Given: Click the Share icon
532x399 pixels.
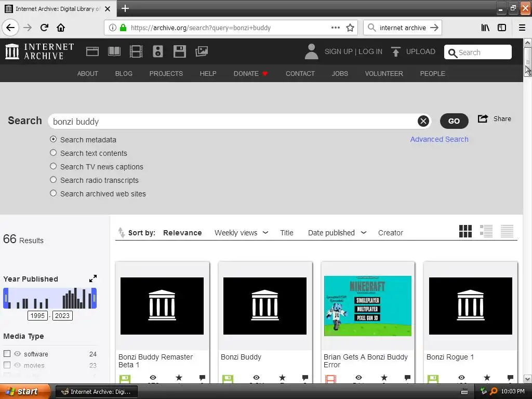Looking at the screenshot, I should (483, 118).
